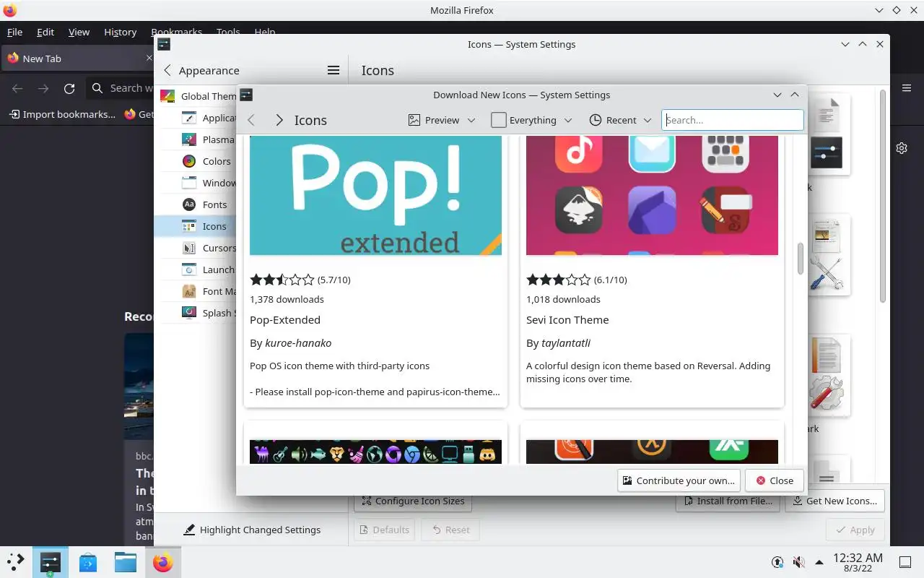924x578 pixels.
Task: Click the Apply button
Action: pos(855,530)
